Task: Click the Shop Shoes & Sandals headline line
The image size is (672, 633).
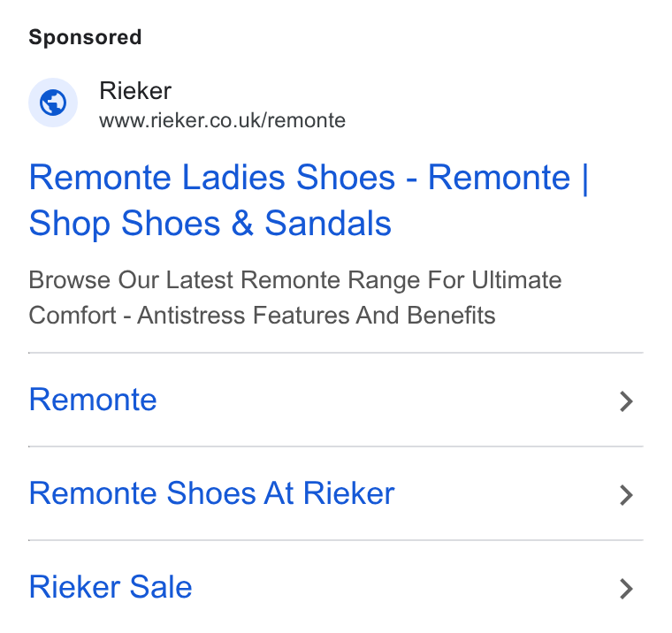Action: (210, 224)
